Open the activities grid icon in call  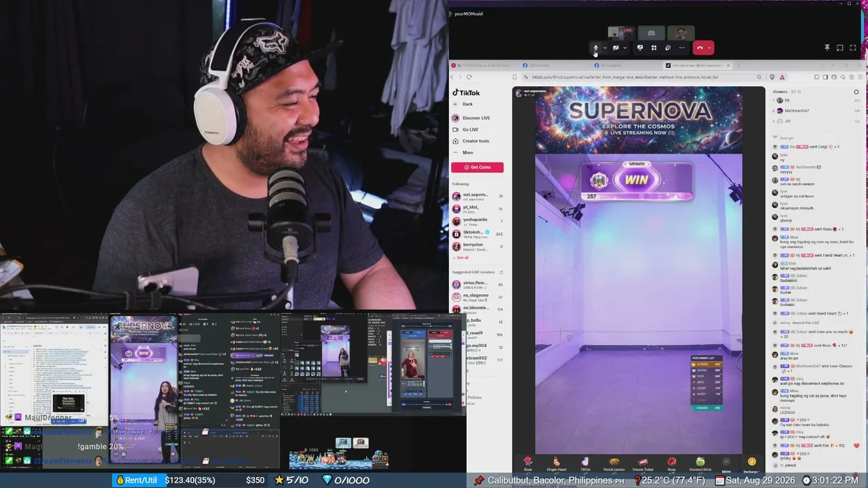654,48
